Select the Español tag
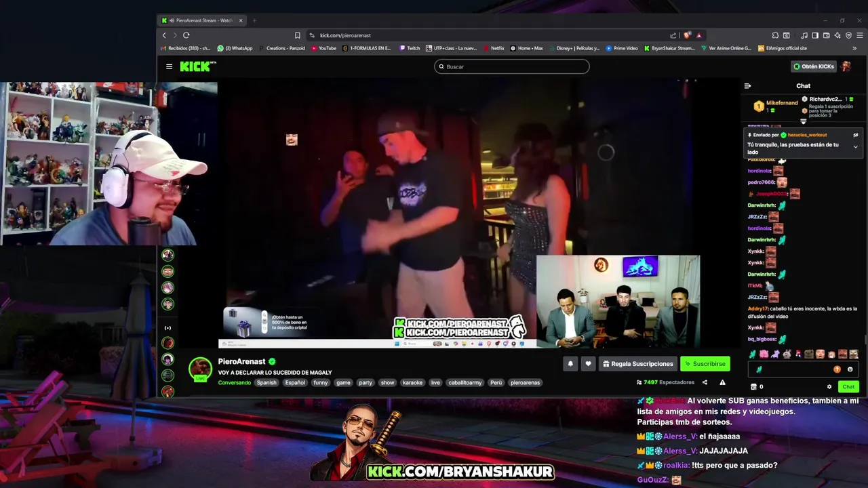 coord(295,383)
